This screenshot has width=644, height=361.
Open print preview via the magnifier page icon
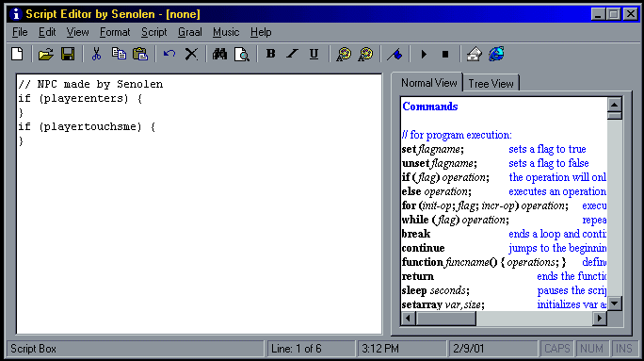coord(241,54)
